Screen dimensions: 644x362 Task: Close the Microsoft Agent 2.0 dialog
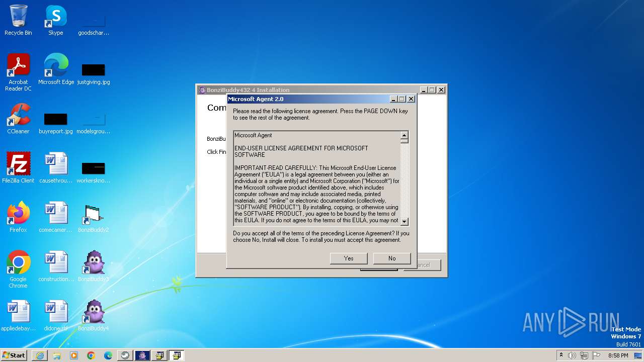click(x=411, y=99)
